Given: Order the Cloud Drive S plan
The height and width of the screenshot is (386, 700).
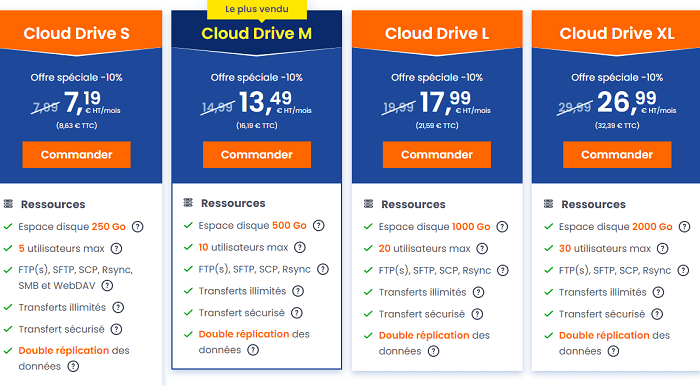Looking at the screenshot, I should tap(76, 154).
